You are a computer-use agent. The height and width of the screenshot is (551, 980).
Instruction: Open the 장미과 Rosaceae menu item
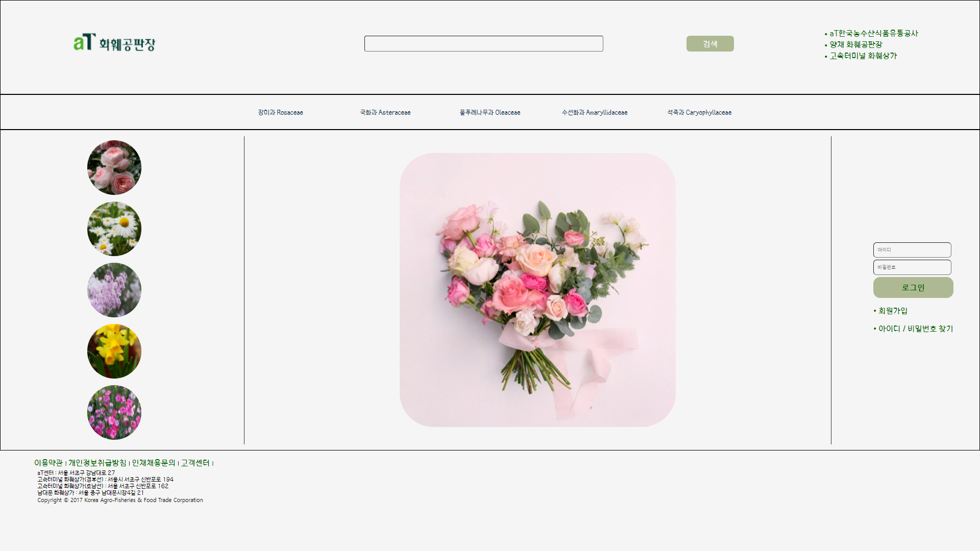(280, 113)
